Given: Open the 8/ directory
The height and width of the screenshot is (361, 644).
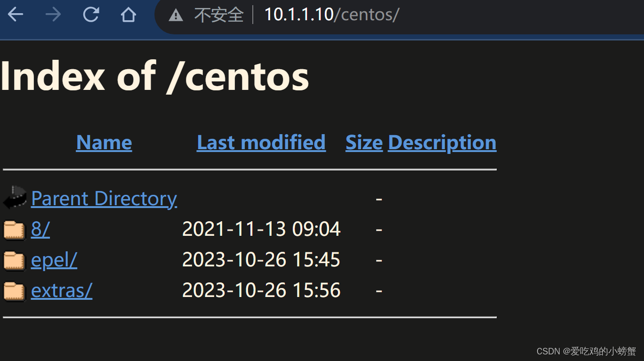Looking at the screenshot, I should 40,229.
